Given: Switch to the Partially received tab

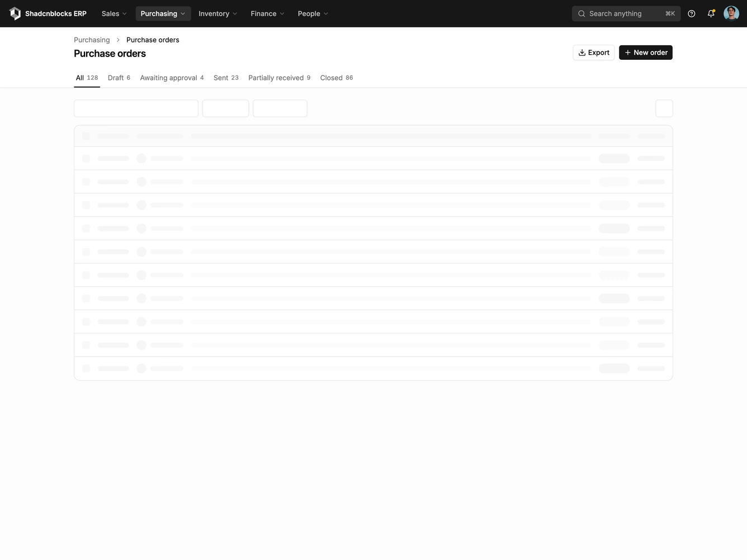Looking at the screenshot, I should tap(279, 78).
